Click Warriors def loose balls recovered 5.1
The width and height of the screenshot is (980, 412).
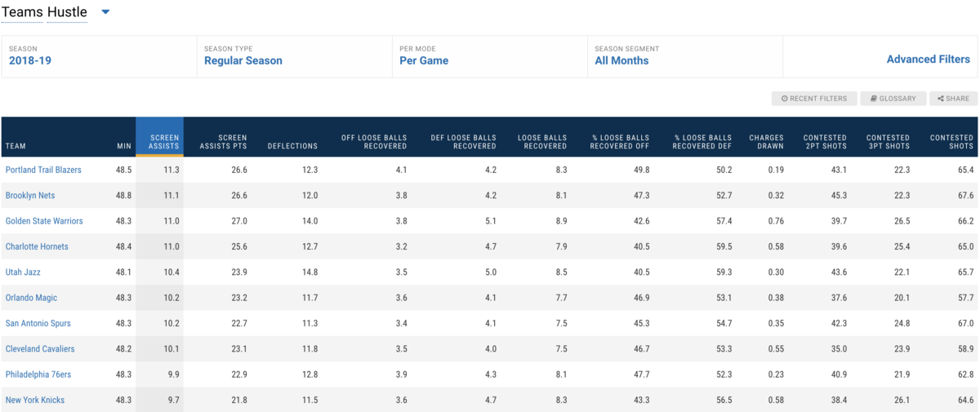pos(490,221)
